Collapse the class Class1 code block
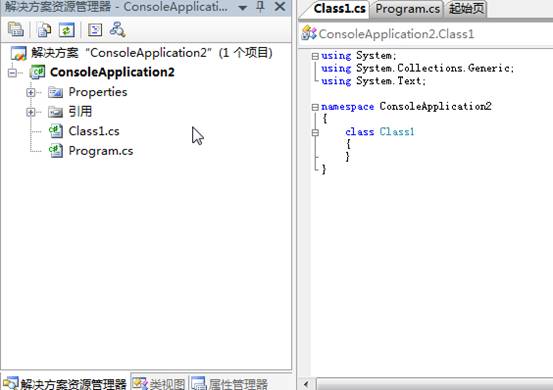553x390 pixels. 315,133
